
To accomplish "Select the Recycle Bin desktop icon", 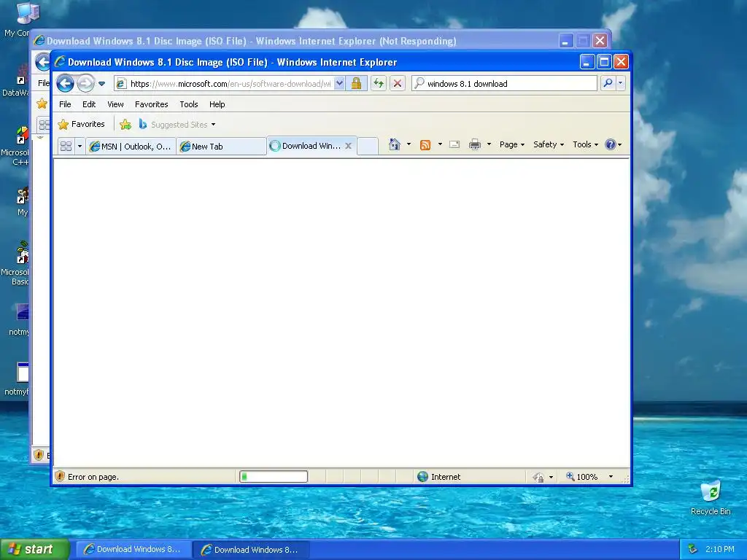I will tap(711, 497).
